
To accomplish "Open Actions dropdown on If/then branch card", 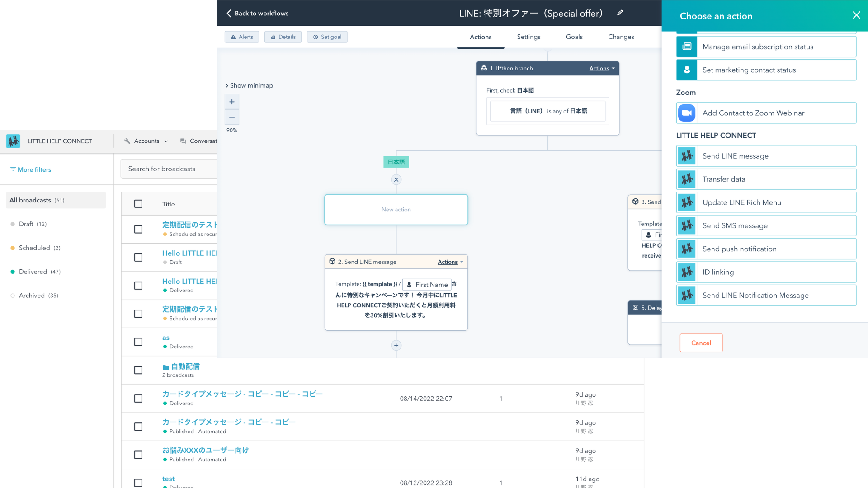I will pyautogui.click(x=602, y=68).
